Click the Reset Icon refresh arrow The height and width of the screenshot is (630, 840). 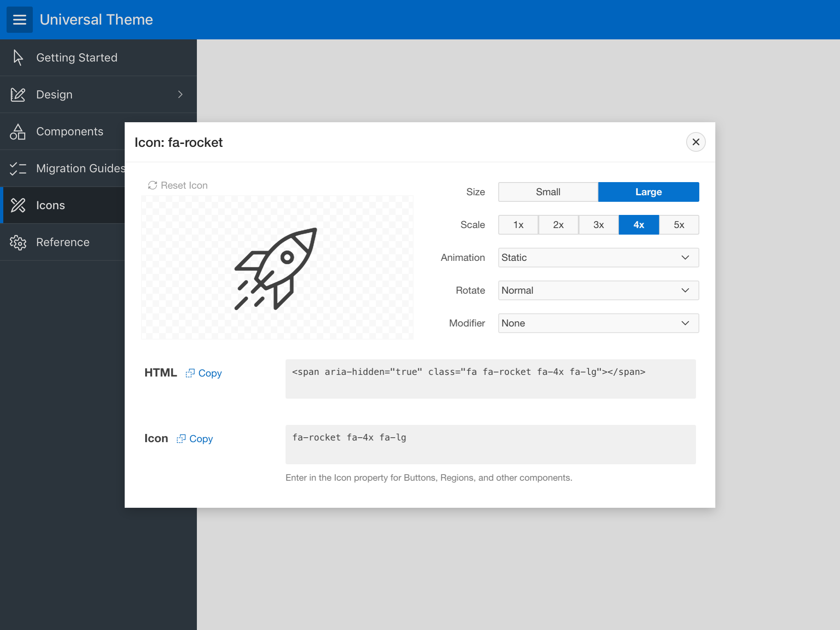point(152,185)
